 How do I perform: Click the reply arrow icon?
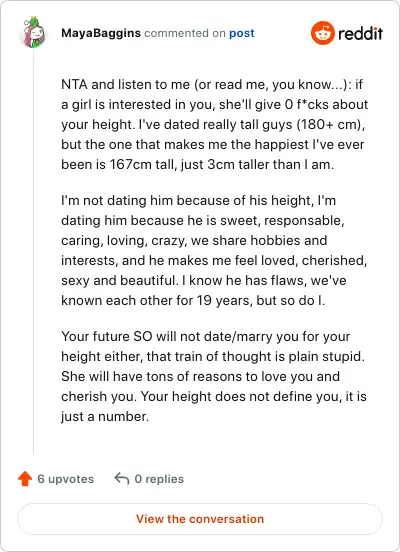[x=122, y=478]
